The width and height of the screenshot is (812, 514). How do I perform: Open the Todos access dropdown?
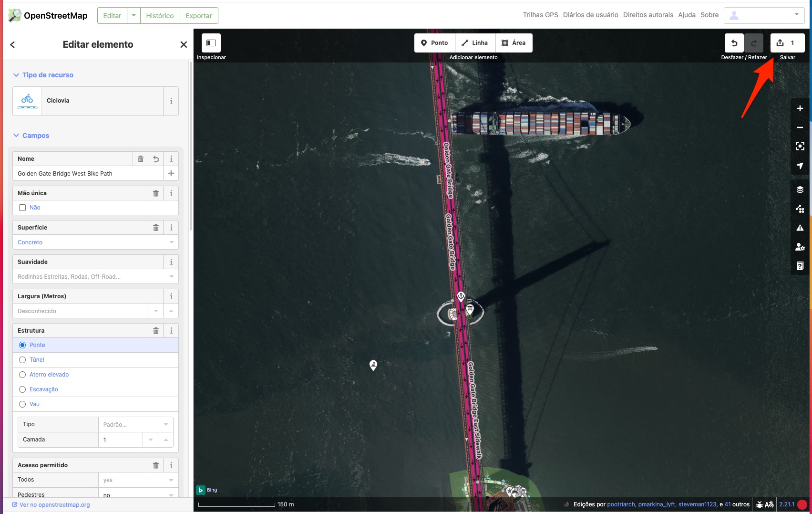click(138, 480)
